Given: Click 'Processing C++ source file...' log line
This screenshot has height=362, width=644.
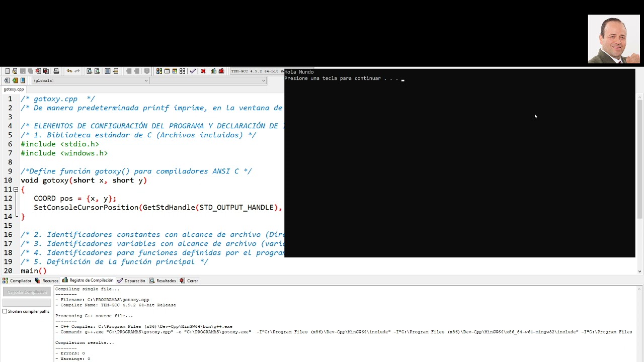Looking at the screenshot, I should click(94, 316).
